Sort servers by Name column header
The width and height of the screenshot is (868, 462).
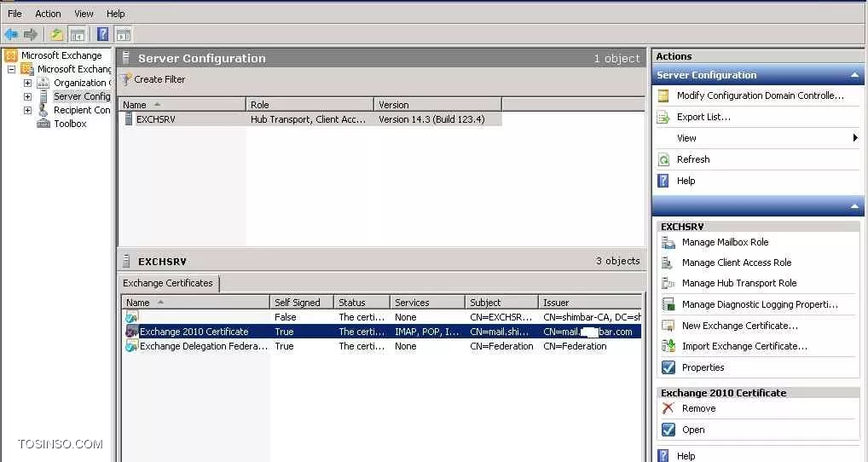tap(182, 105)
